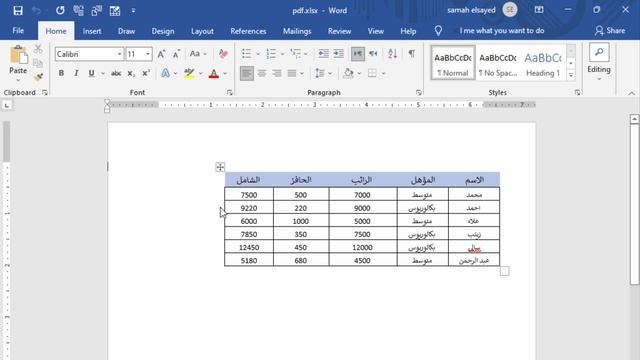The height and width of the screenshot is (360, 640).
Task: Switch to the Insert tab
Action: 92,31
